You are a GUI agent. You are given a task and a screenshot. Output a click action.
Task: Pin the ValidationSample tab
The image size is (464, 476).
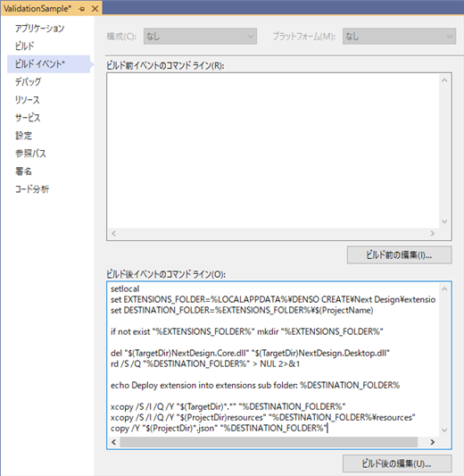81,9
